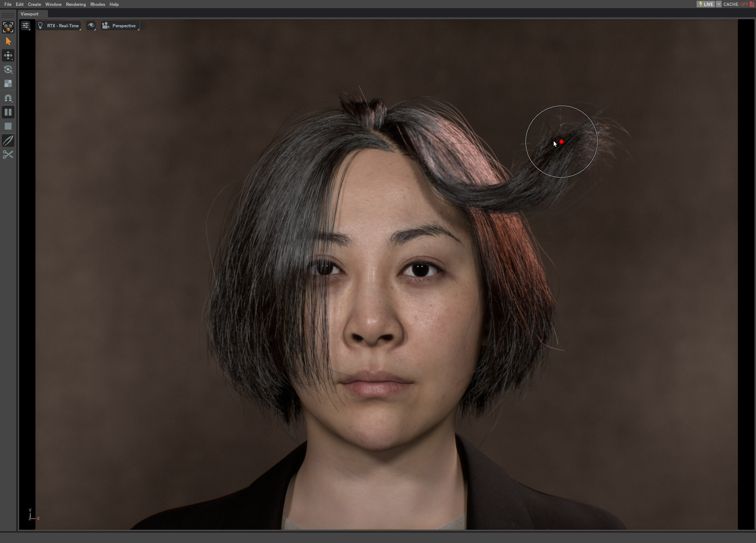Screen dimensions: 756x543
Task: Select the arrow selection tool
Action: [8, 41]
